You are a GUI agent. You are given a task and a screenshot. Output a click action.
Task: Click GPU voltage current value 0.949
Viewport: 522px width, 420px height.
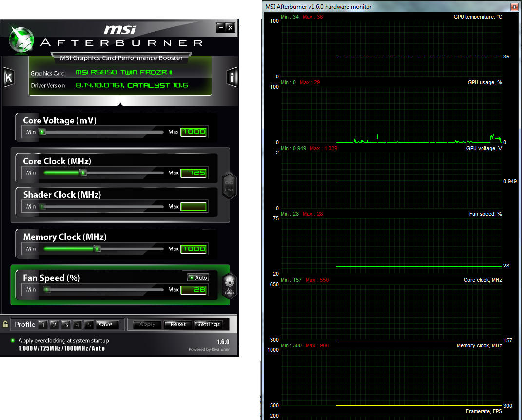point(510,181)
